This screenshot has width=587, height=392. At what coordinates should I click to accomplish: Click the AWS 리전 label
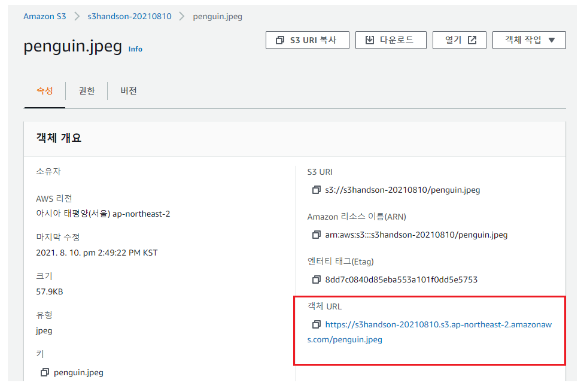pyautogui.click(x=54, y=199)
